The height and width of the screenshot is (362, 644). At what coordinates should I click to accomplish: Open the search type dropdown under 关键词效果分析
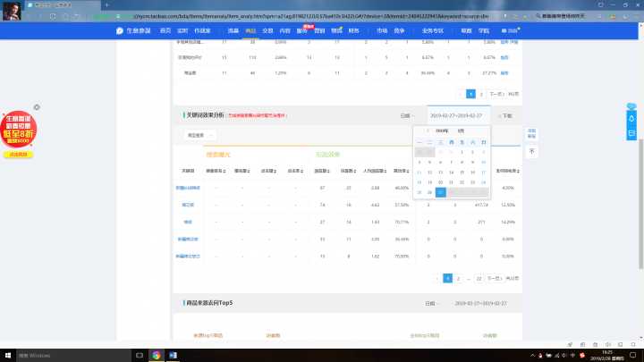point(199,135)
